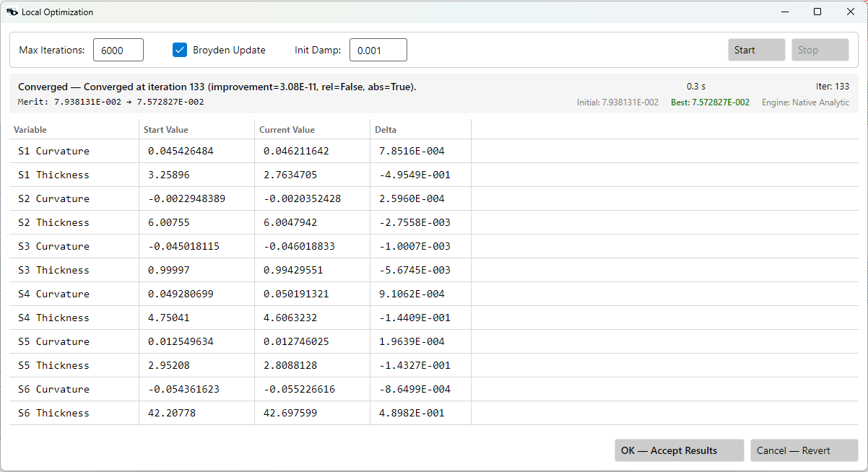Select the S1 Thickness row
868x472 pixels.
point(433,175)
